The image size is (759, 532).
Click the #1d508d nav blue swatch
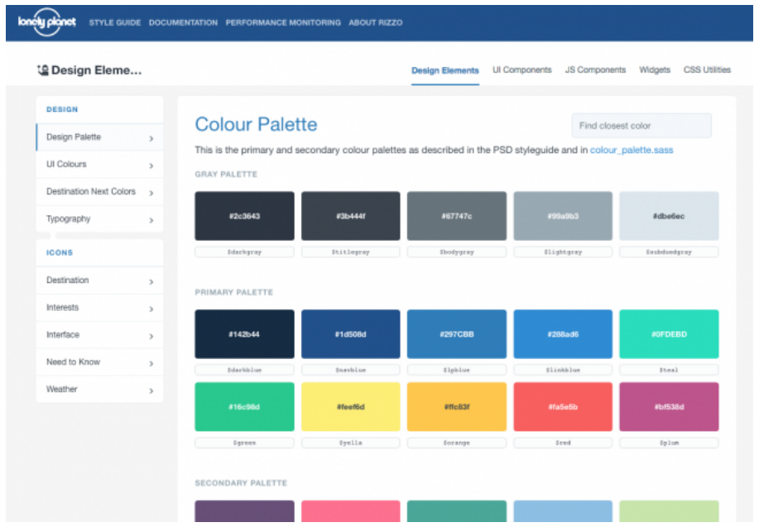tap(350, 334)
